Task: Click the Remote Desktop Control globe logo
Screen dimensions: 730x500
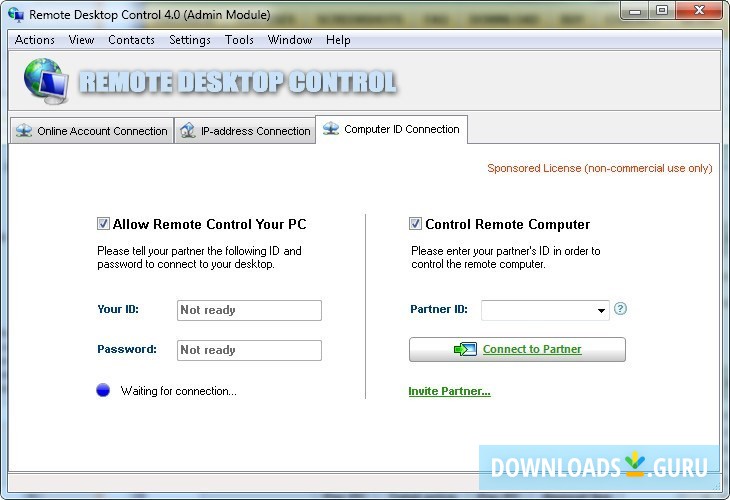Action: tap(47, 81)
